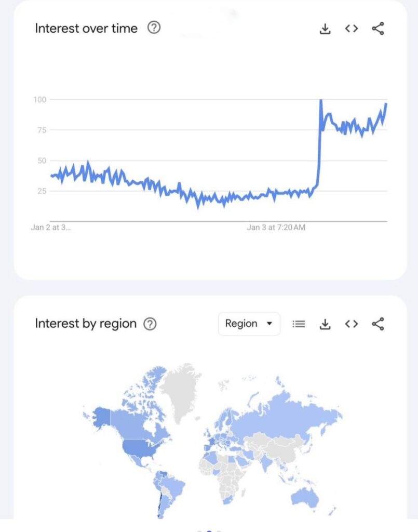Screen dimensions: 418x532
Task: Share the Interest by region map
Action: [378, 324]
